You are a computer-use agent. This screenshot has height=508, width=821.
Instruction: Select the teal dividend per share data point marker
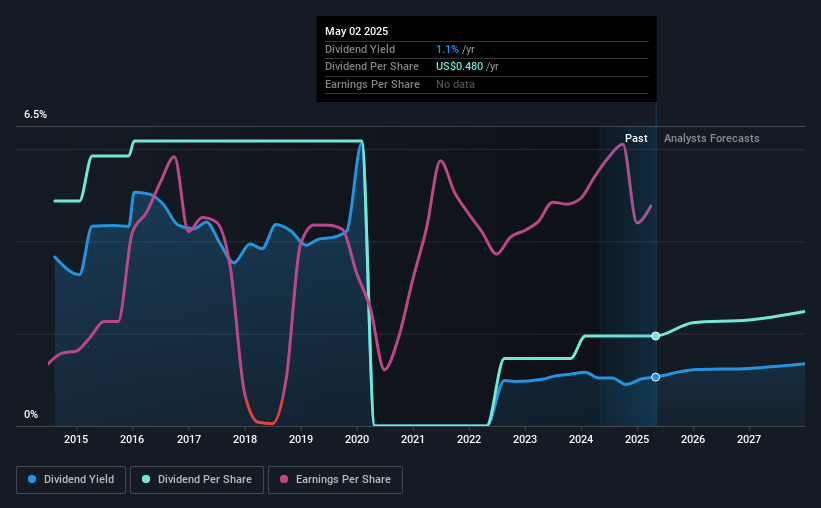coord(656,336)
